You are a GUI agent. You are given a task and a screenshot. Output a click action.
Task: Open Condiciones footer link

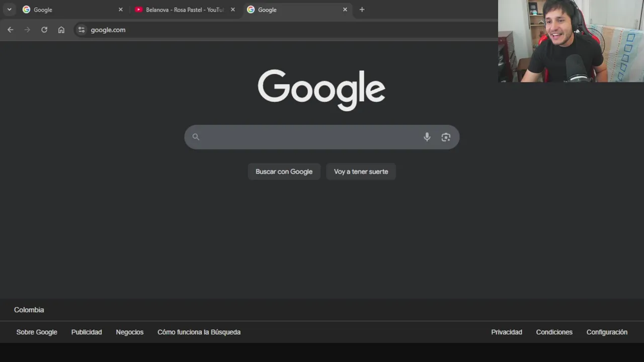[554, 332]
